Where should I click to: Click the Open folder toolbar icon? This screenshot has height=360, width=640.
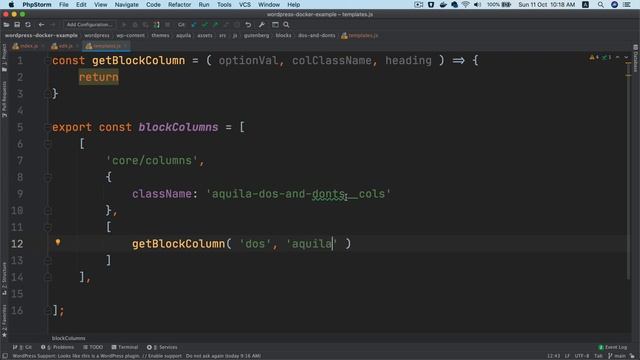point(6,25)
